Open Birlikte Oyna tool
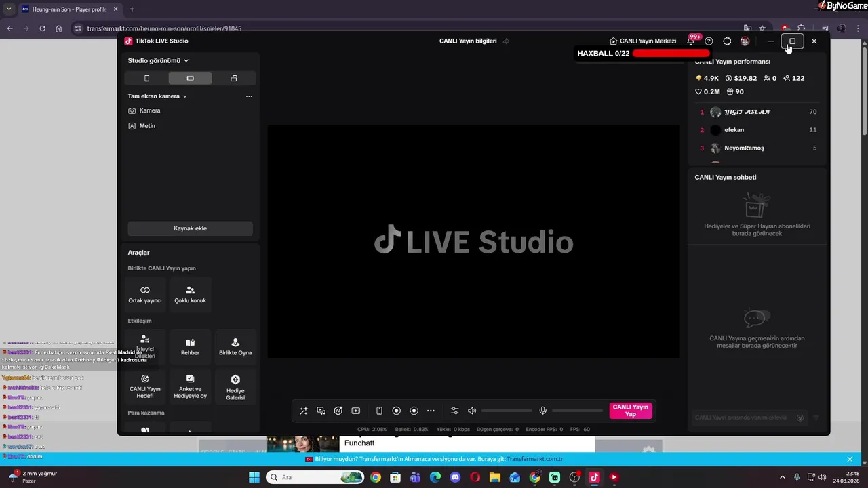Screen dimensions: 868x488 tap(235, 347)
